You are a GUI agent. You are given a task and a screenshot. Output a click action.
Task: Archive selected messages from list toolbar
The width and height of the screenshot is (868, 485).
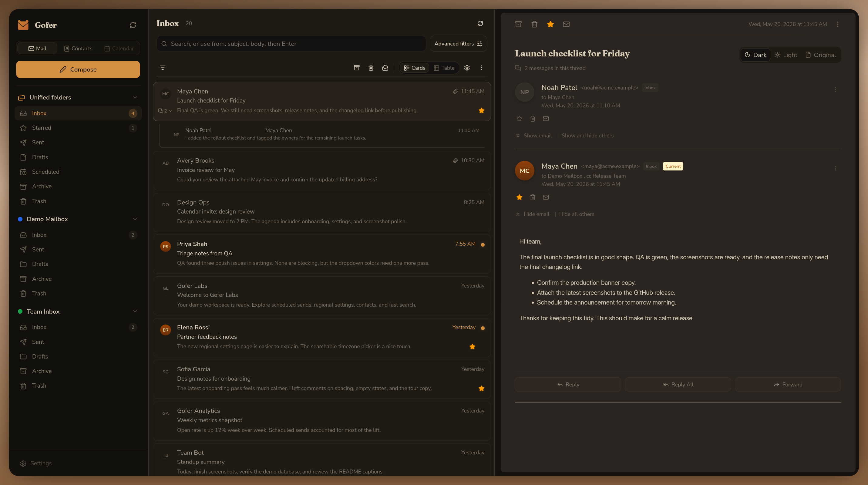(x=356, y=68)
